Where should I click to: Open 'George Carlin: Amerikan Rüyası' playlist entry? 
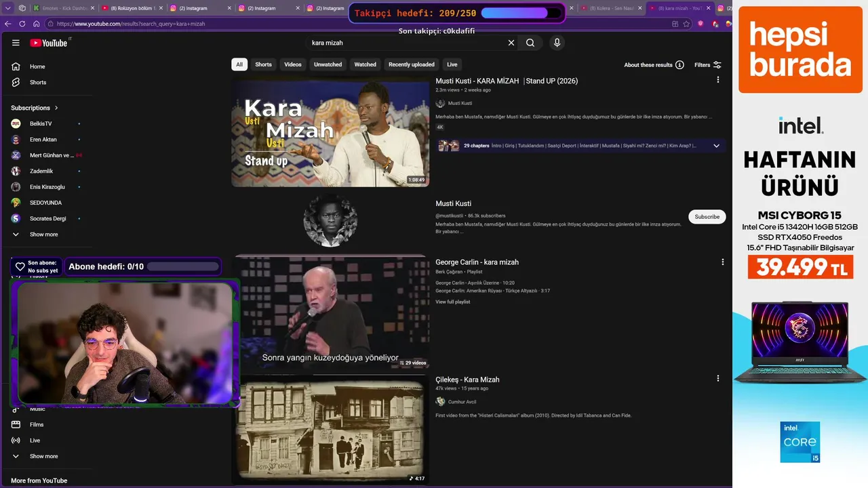pyautogui.click(x=492, y=291)
